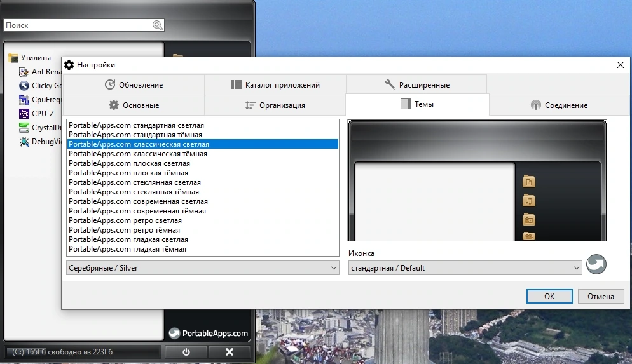Choose theme современная тёмная

(203, 211)
